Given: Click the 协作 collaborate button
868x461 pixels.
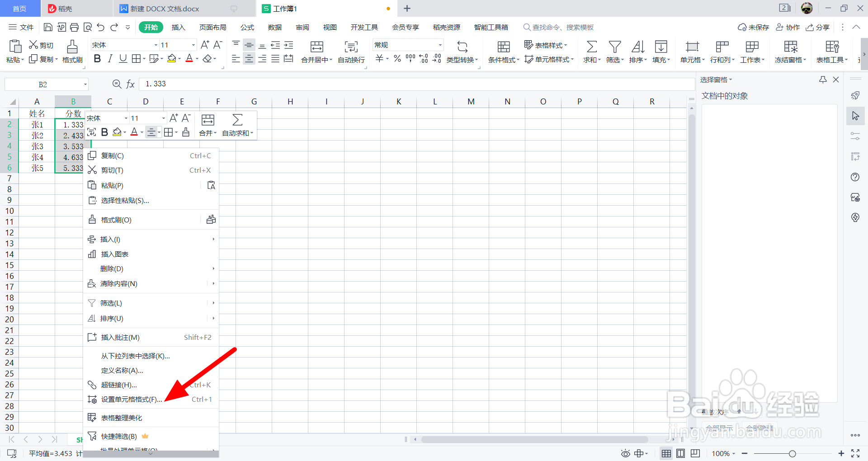Looking at the screenshot, I should (x=788, y=28).
